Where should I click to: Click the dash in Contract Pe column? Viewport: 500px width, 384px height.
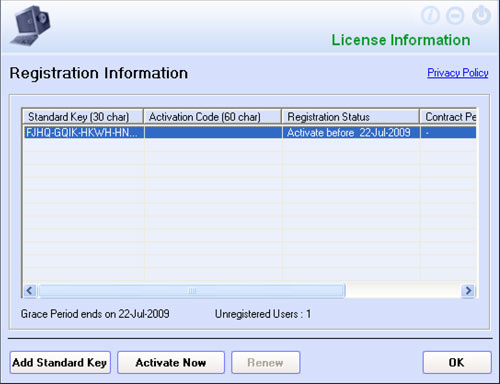click(427, 133)
